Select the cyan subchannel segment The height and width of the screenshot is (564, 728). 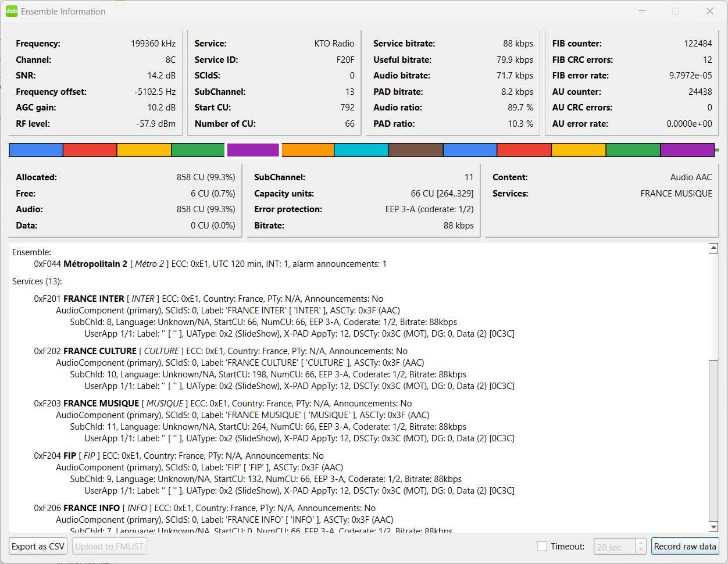pos(361,150)
